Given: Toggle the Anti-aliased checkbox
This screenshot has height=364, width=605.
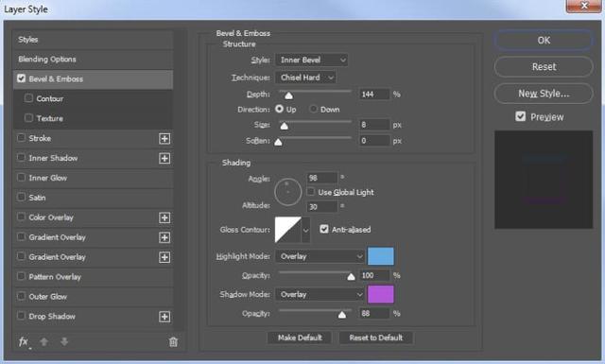Looking at the screenshot, I should [324, 229].
